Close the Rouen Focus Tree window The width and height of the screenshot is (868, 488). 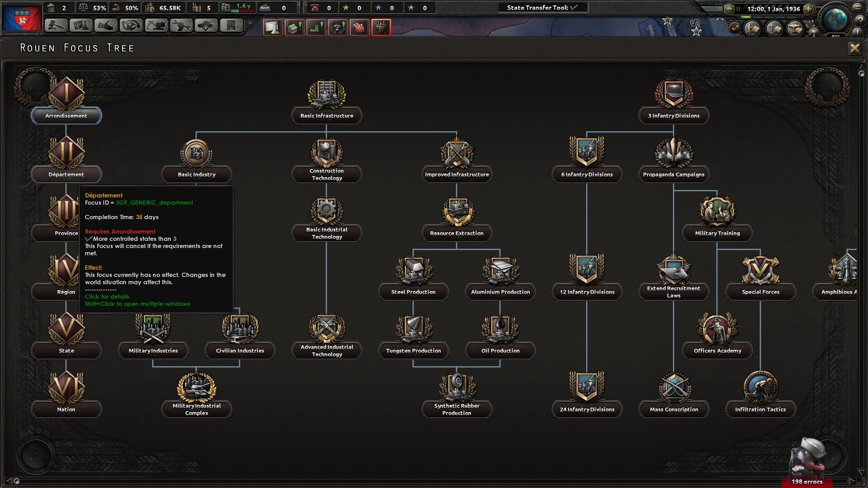click(x=854, y=48)
